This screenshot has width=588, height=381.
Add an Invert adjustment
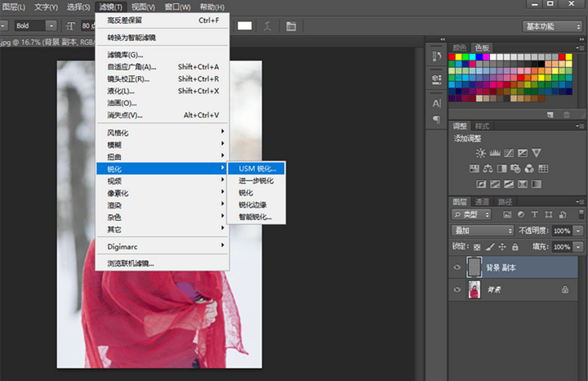point(481,184)
